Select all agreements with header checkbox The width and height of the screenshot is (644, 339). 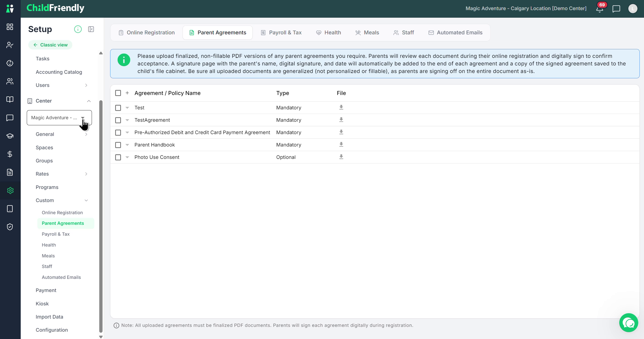118,93
